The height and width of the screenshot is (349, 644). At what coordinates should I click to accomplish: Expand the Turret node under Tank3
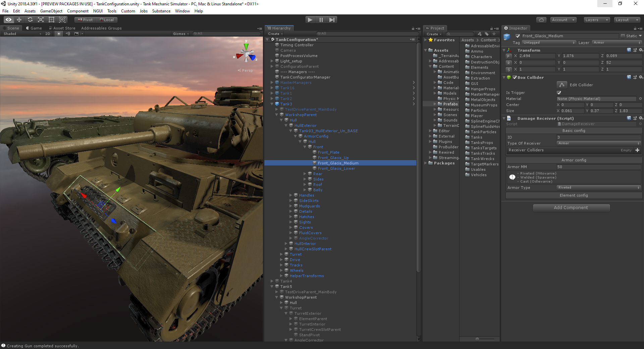(282, 254)
